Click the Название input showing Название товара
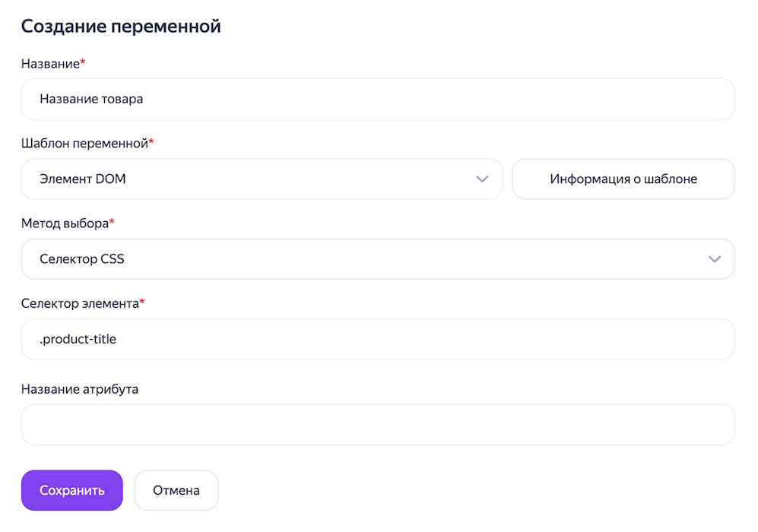This screenshot has height=532, width=758. [378, 99]
